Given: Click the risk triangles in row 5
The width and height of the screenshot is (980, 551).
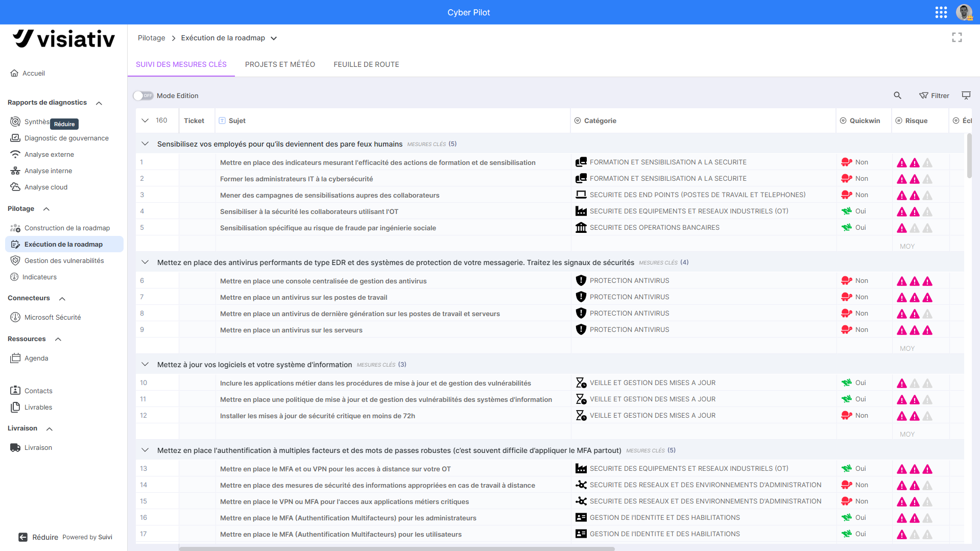Looking at the screenshot, I should tap(915, 228).
